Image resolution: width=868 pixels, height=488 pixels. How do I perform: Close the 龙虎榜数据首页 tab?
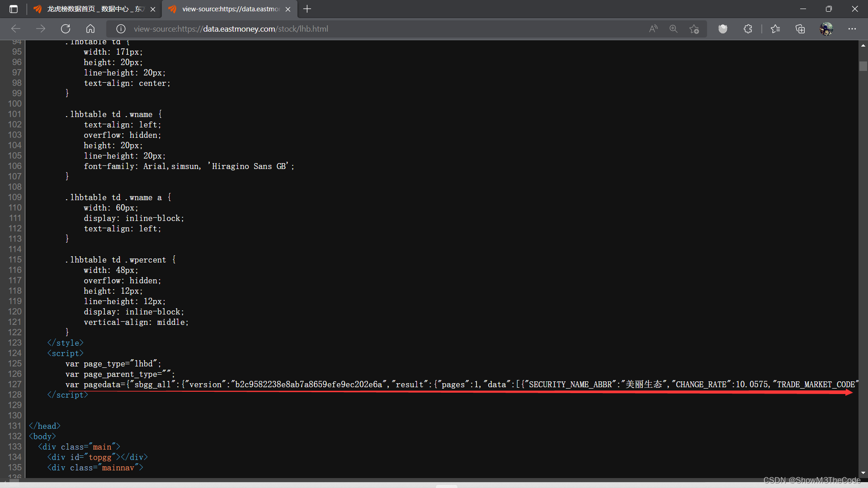[153, 9]
